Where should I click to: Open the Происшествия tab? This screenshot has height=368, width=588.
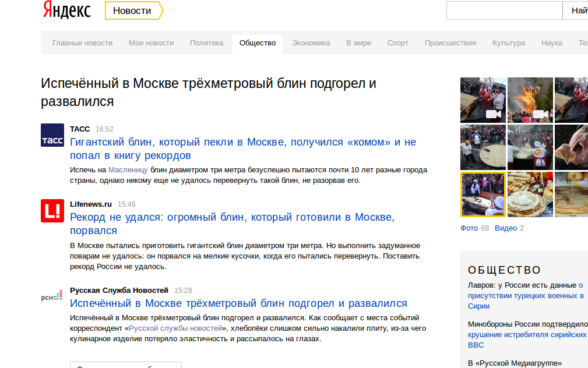450,43
